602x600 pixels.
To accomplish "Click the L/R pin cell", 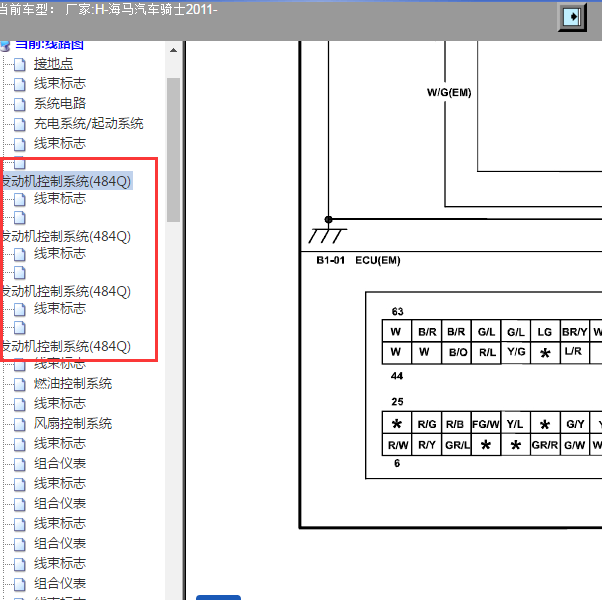I will [575, 352].
